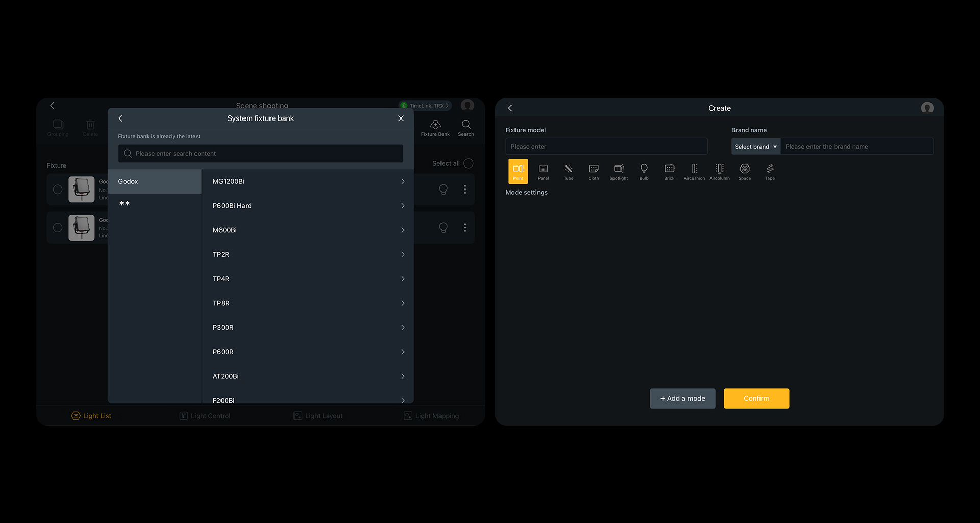
Task: Select the Panel fixture type icon
Action: 543,171
